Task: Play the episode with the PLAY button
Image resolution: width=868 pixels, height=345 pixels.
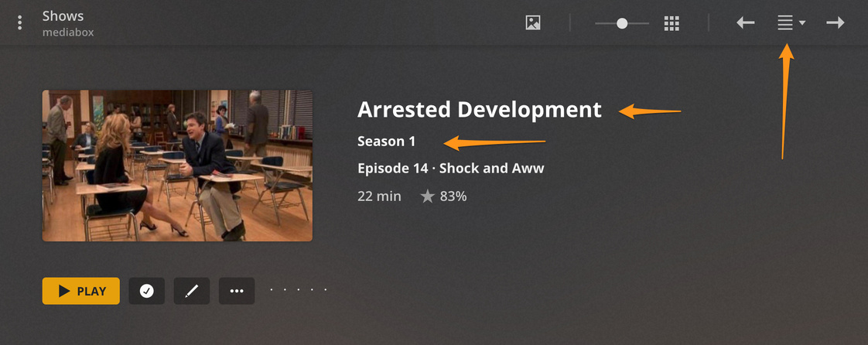Action: (80, 291)
